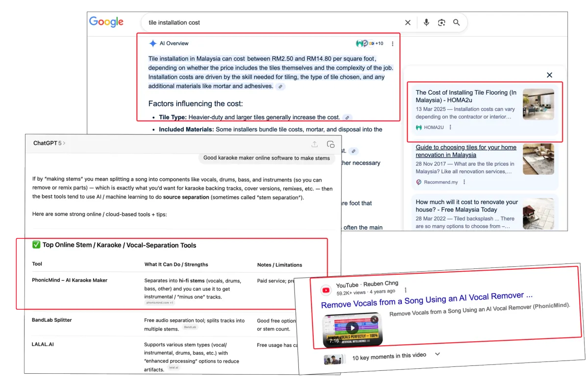This screenshot has width=588, height=388.
Task: Start voice search with the microphone icon
Action: click(426, 23)
